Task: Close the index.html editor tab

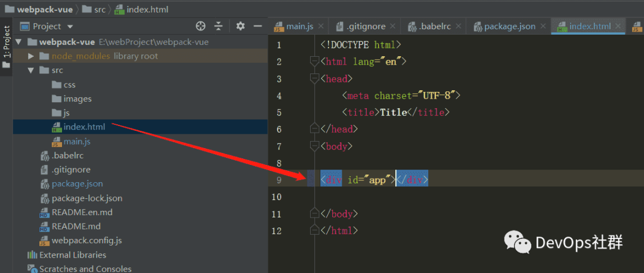Action: 618,27
